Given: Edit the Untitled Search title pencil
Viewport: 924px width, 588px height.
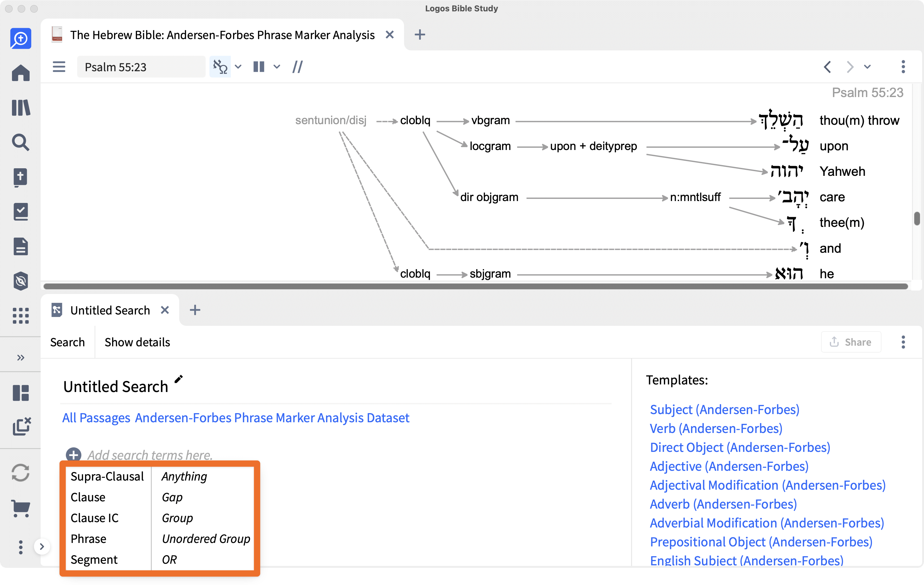Looking at the screenshot, I should pyautogui.click(x=179, y=379).
